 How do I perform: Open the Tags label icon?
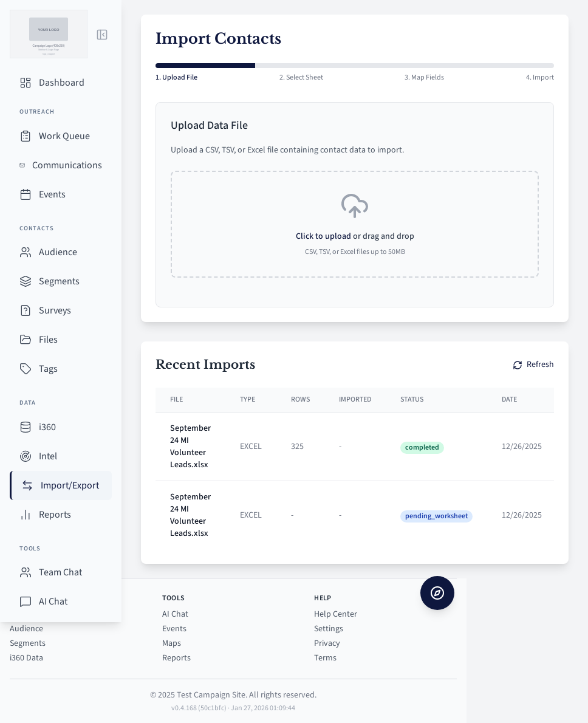pos(26,369)
